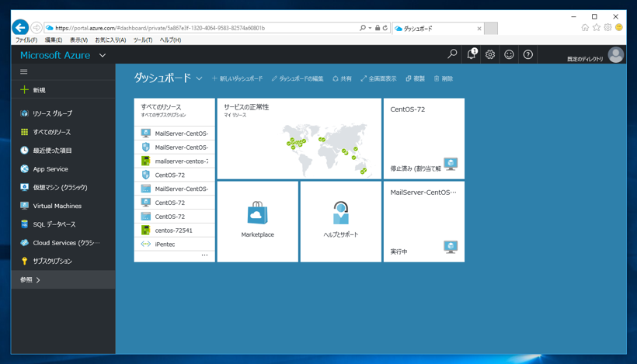
Task: Click the IE tools gear icon
Action: [x=607, y=28]
